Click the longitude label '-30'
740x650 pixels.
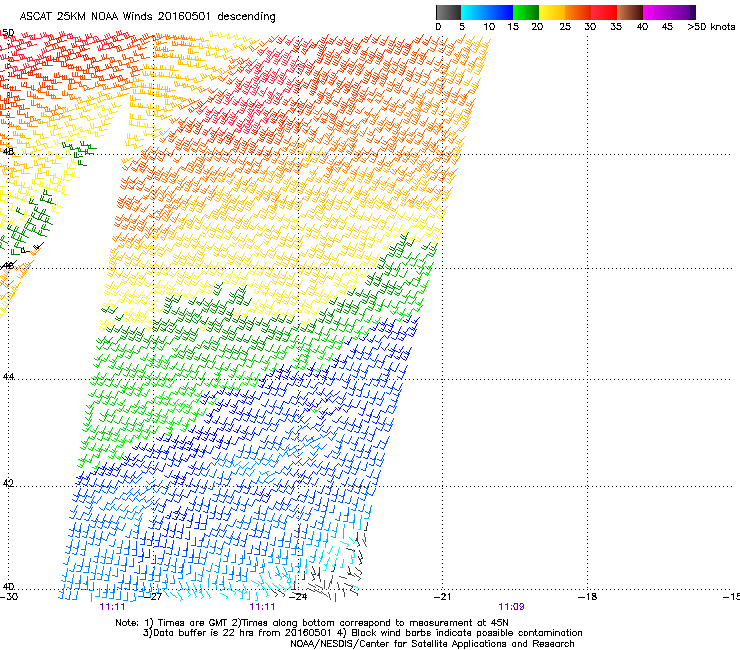[9, 597]
